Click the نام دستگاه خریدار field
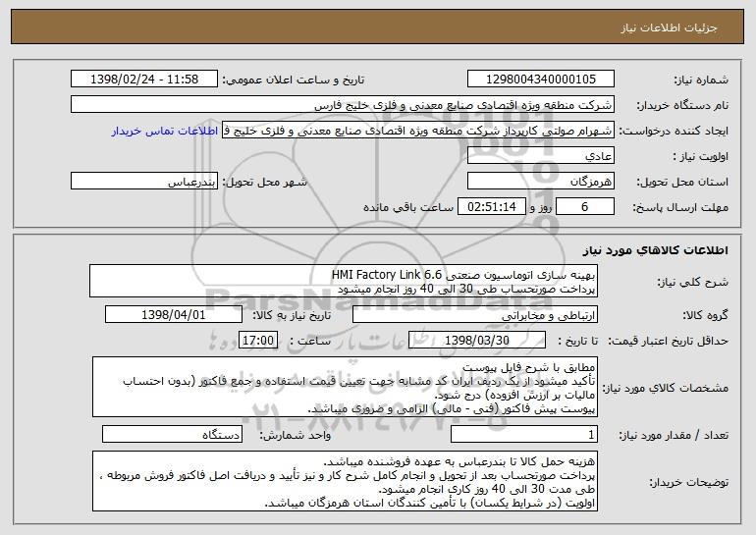This screenshot has height=535, width=756. click(x=343, y=105)
